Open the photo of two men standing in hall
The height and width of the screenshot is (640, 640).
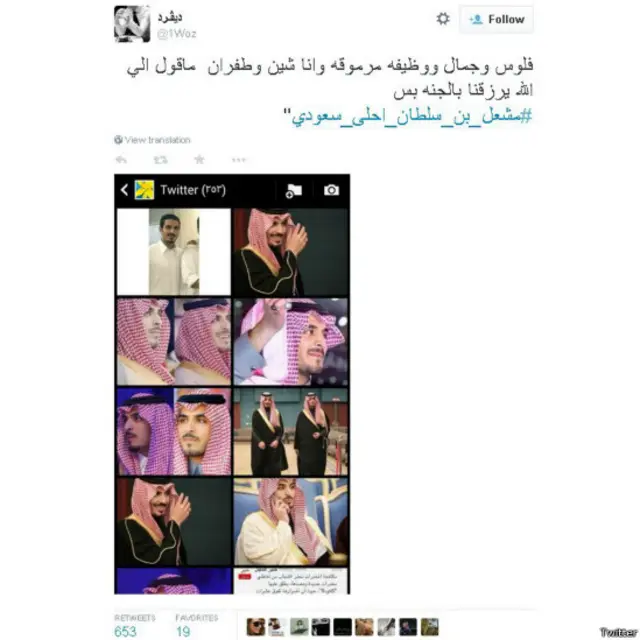click(291, 432)
